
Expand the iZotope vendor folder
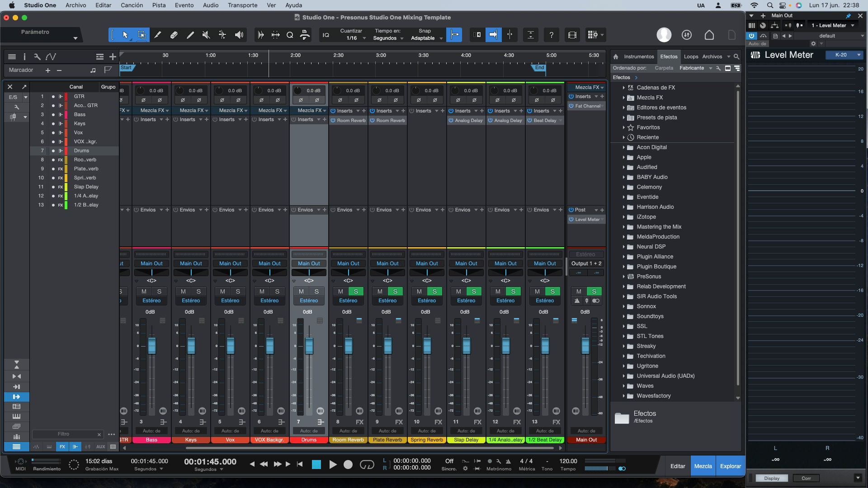624,217
